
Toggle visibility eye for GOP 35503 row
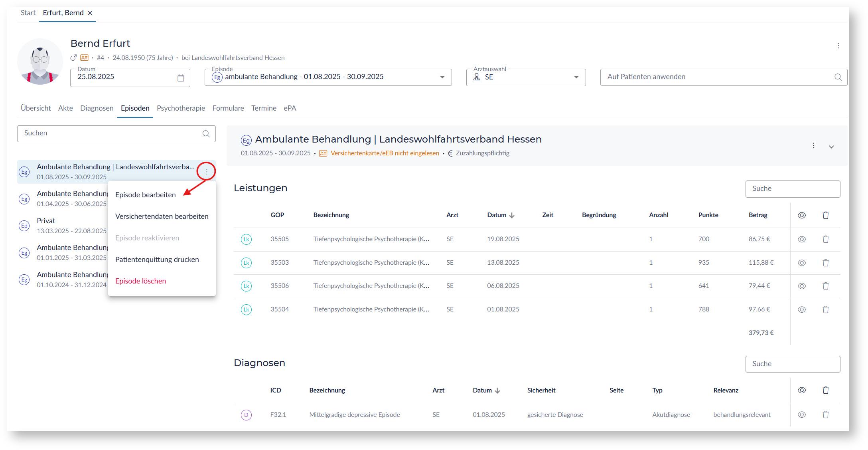[x=801, y=263]
